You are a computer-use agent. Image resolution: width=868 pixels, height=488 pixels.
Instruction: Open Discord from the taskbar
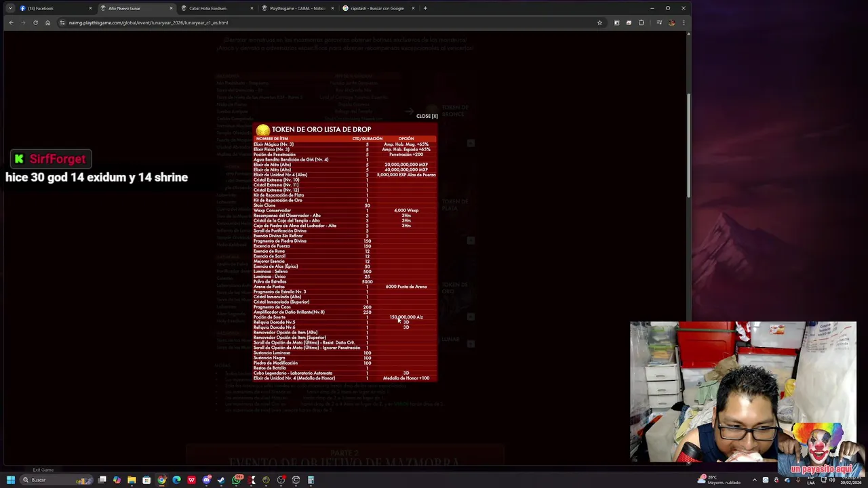click(206, 480)
